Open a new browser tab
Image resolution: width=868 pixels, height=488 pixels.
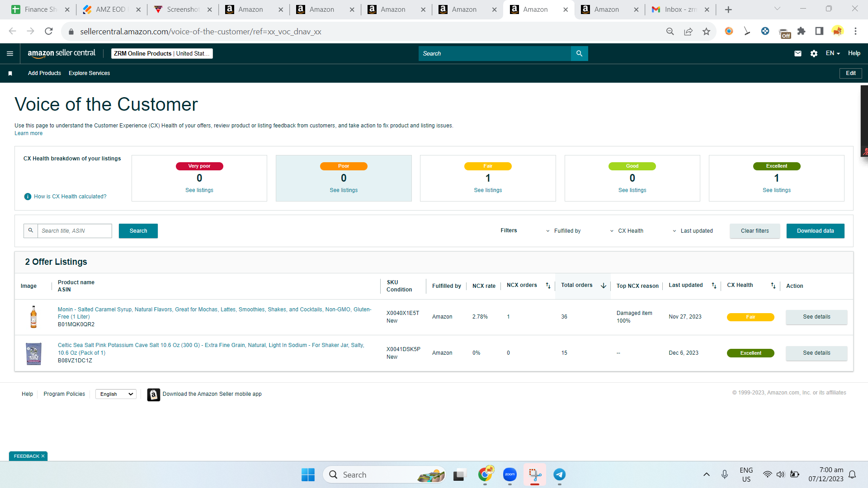coord(728,9)
